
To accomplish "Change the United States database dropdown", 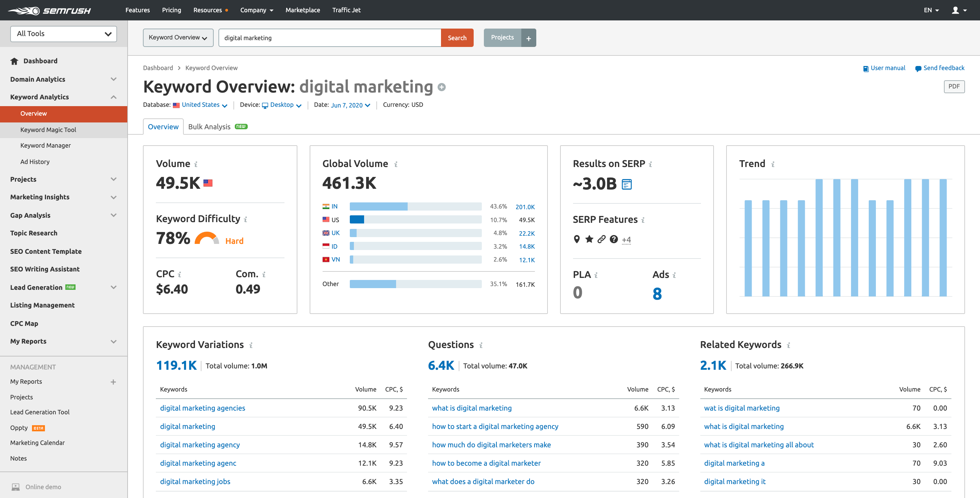I will 200,105.
